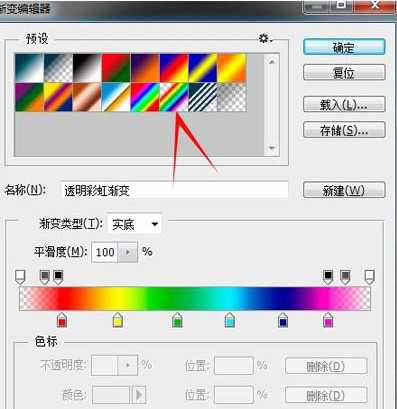
Task: Select the orange, yellow, orange gradient preset
Action: point(232,68)
